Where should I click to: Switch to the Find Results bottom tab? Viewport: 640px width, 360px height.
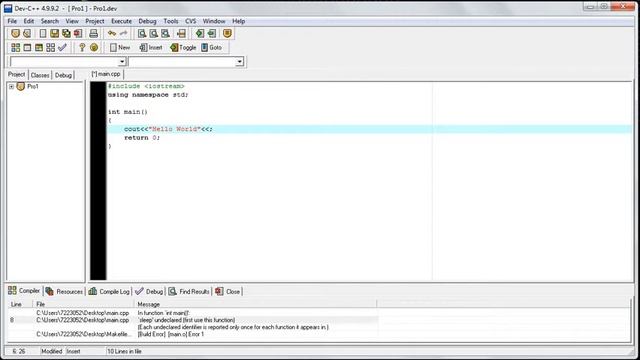coord(189,291)
